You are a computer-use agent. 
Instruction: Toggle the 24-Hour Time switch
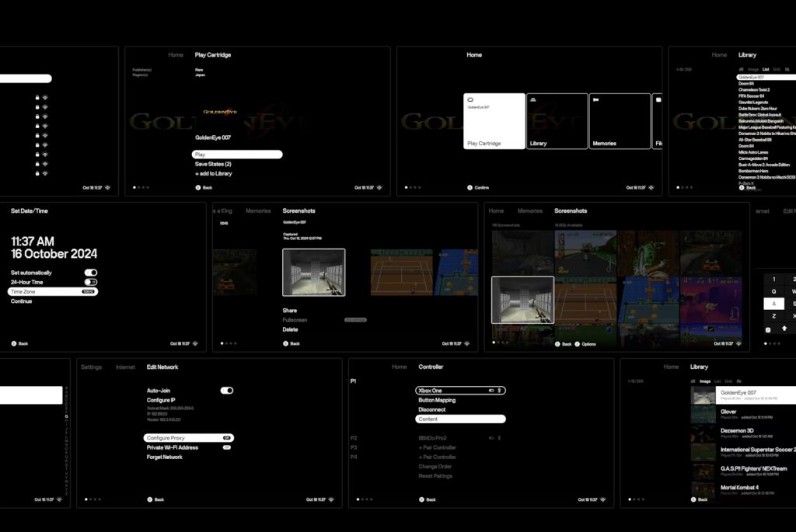coord(91,282)
